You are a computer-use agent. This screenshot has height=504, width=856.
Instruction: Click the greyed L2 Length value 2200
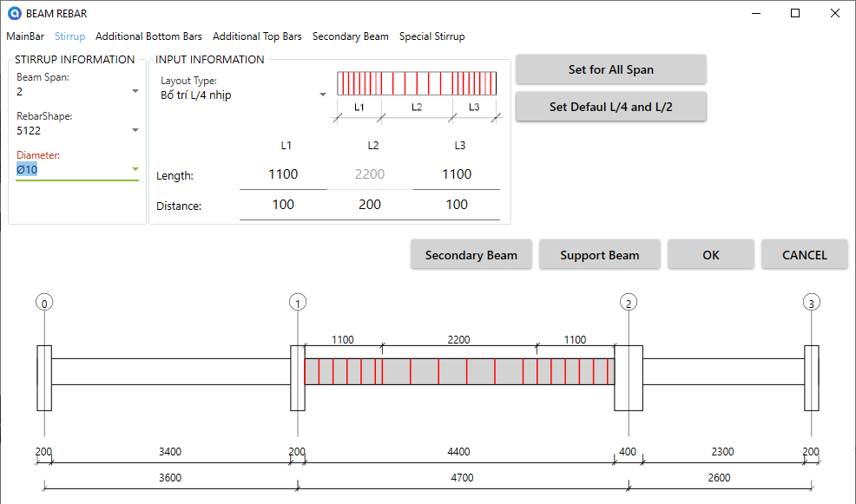click(370, 174)
